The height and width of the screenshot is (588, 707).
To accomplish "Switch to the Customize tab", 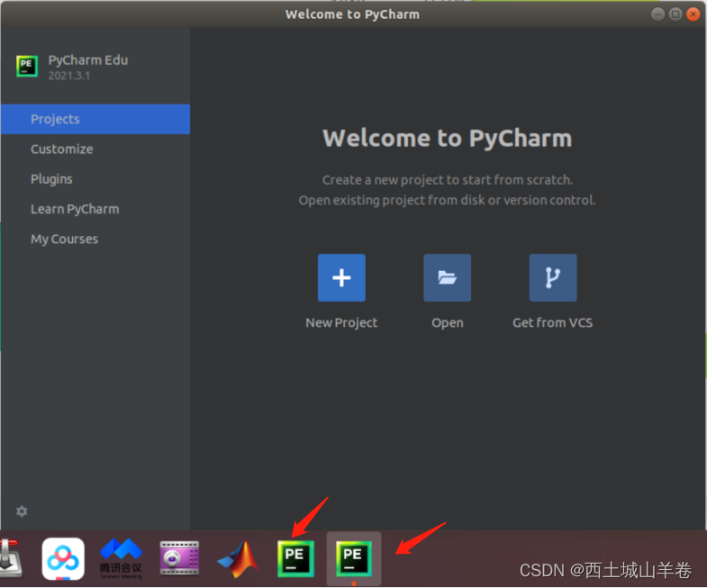I will tap(95, 149).
